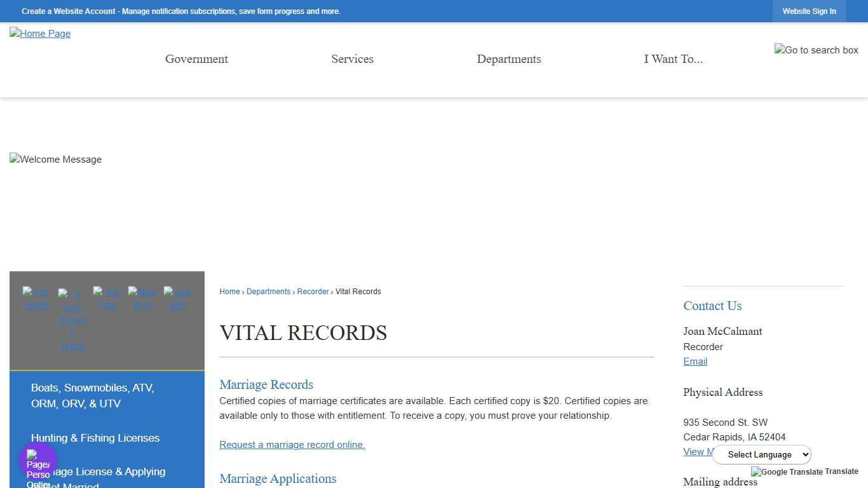Expand the Departments navigation menu
The width and height of the screenshot is (868, 488).
[508, 58]
